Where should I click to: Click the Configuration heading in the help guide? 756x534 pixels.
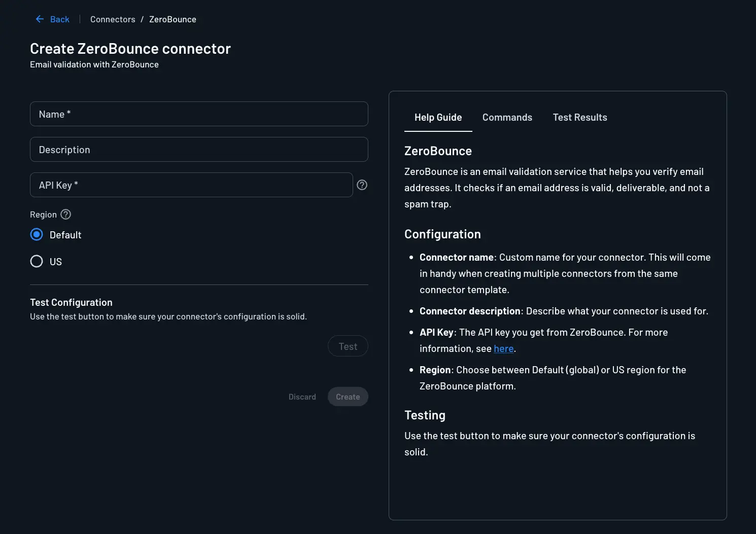pos(442,234)
